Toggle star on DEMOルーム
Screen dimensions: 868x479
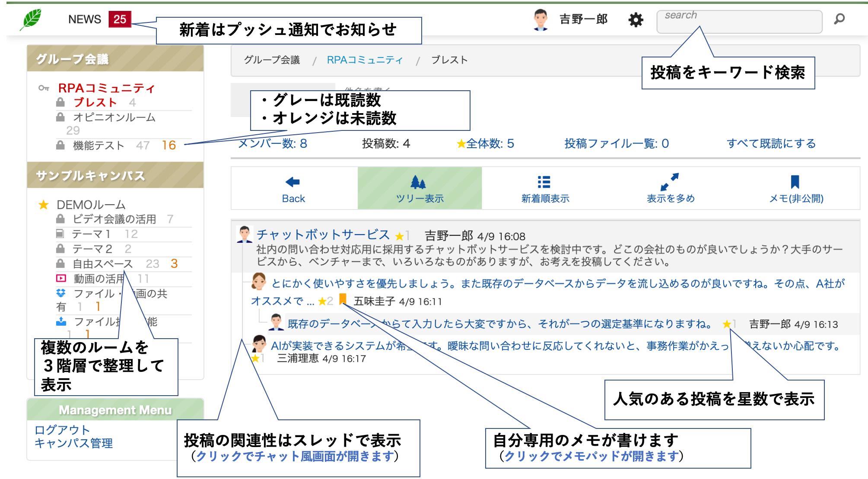[44, 205]
